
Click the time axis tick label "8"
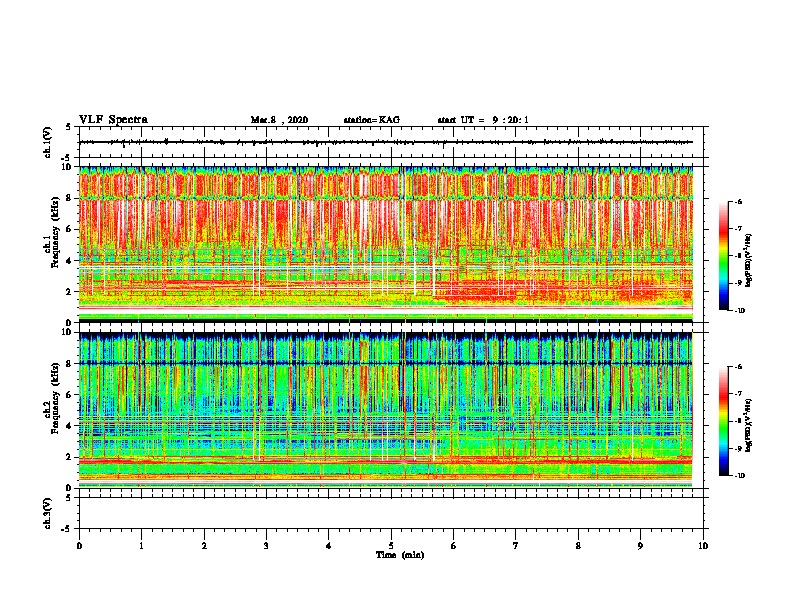click(x=578, y=546)
